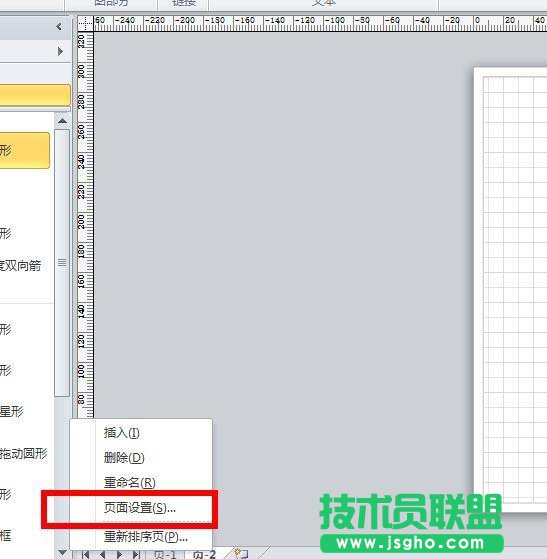Screen dimensions: 547x559
Task: Switch to the 页-1 page tab
Action: pos(165,555)
